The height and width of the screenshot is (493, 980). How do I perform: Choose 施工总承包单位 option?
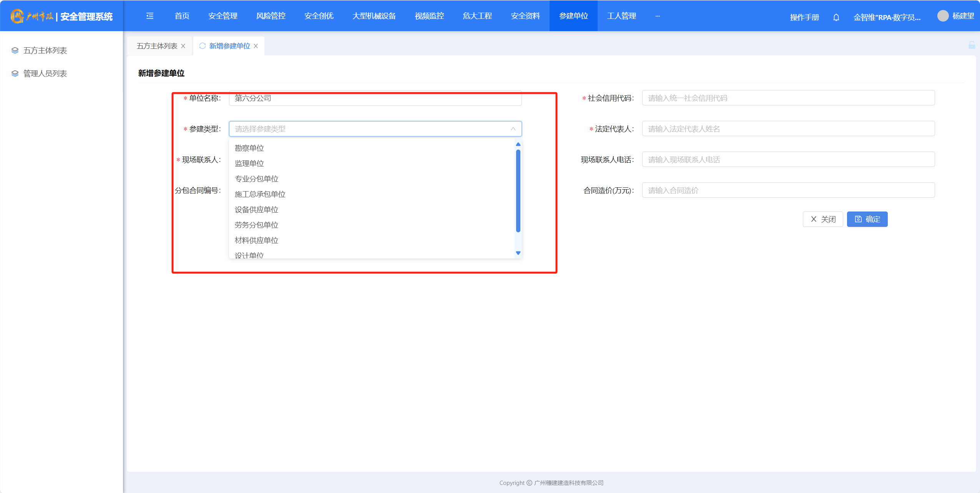point(260,194)
